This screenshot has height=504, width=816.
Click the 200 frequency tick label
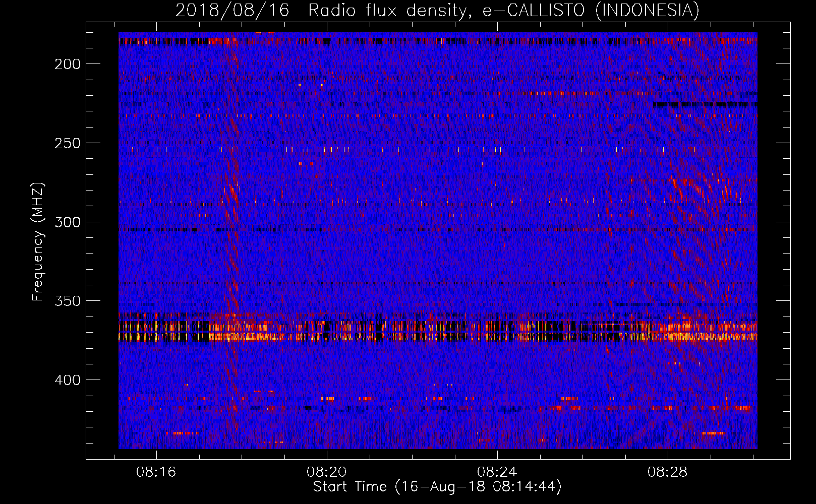tap(68, 64)
